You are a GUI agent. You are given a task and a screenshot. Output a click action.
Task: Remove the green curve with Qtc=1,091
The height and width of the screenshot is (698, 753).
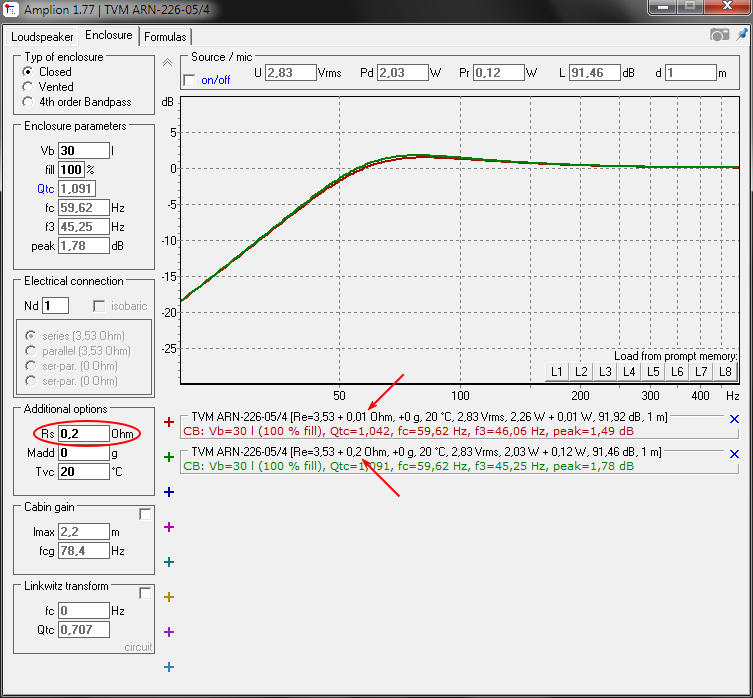pyautogui.click(x=734, y=454)
